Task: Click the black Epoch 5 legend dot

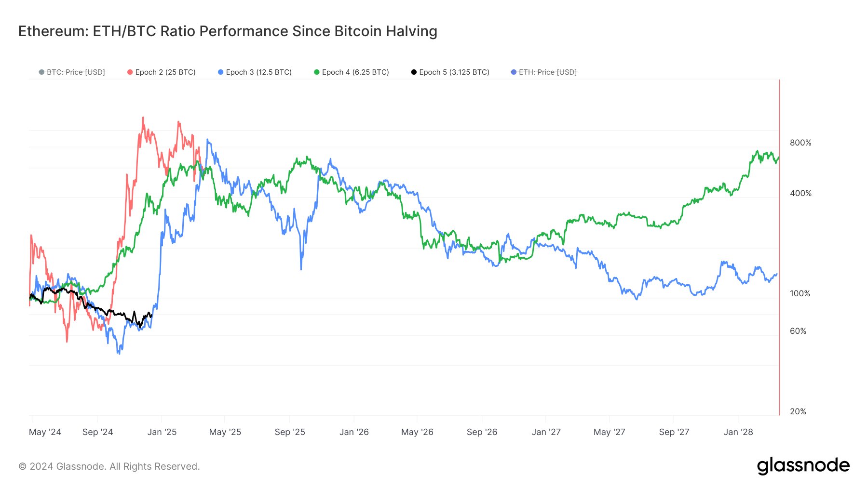Action: (414, 72)
